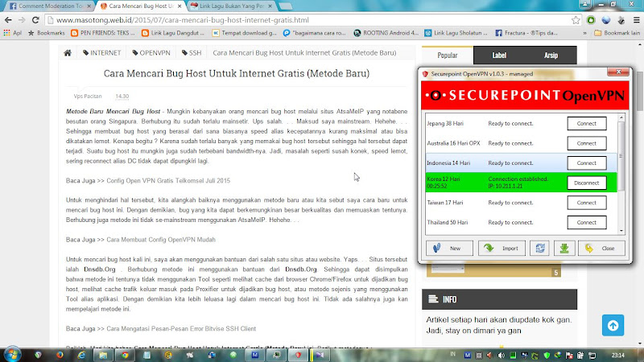Open the OPENVPN breadcrumb label
The image size is (644, 362).
(151, 52)
